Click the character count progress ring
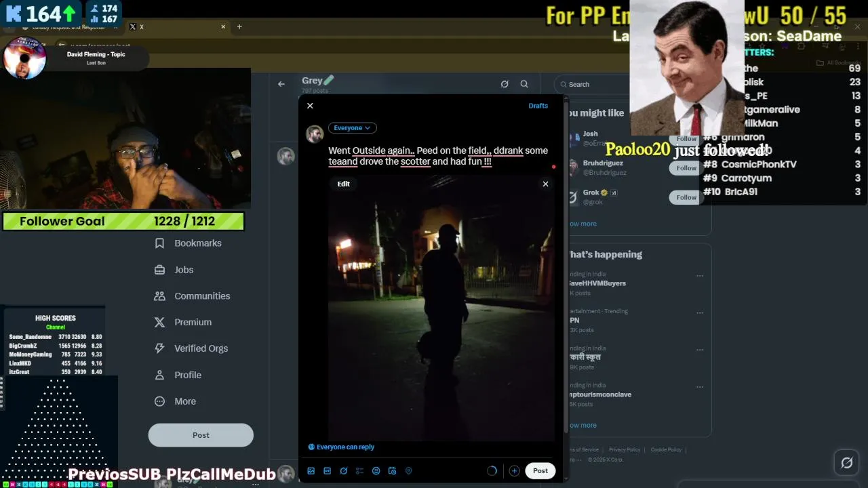 492,471
